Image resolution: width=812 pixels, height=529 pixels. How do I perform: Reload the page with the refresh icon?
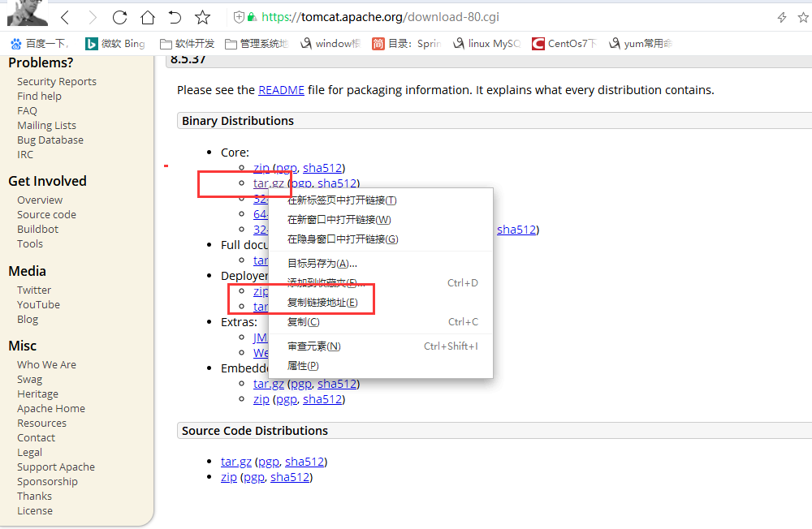coord(119,18)
